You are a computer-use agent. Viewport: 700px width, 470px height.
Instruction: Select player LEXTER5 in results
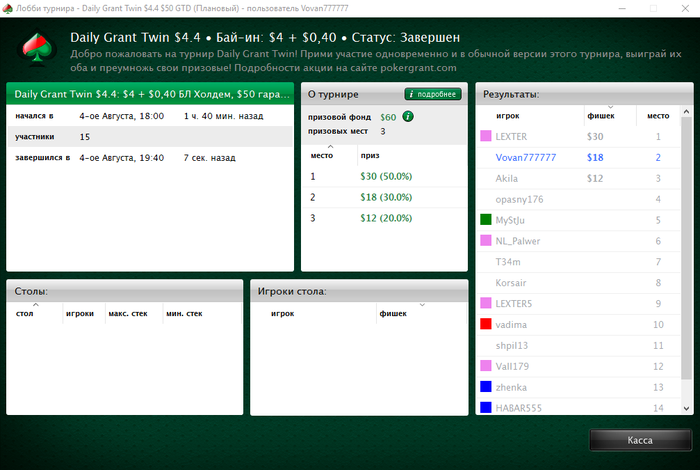point(579,304)
